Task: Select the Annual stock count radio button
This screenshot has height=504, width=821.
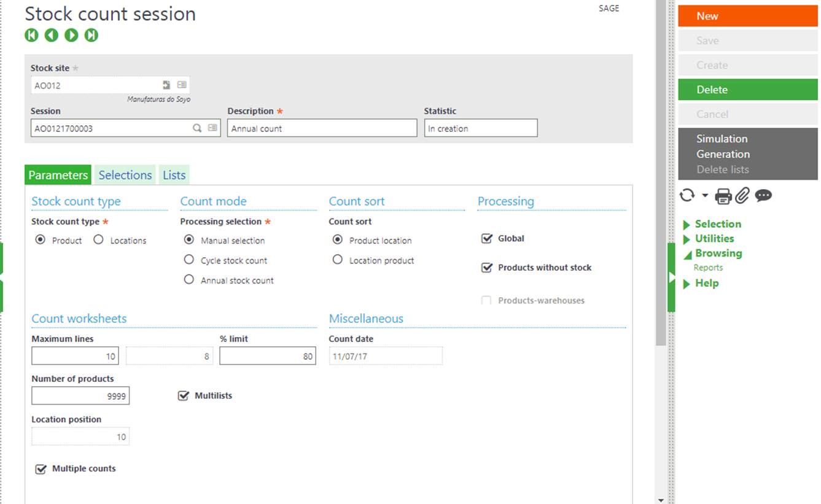Action: (x=189, y=280)
